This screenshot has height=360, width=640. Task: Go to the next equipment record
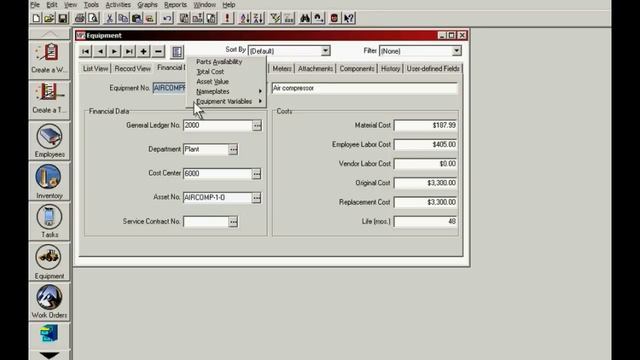tap(115, 51)
